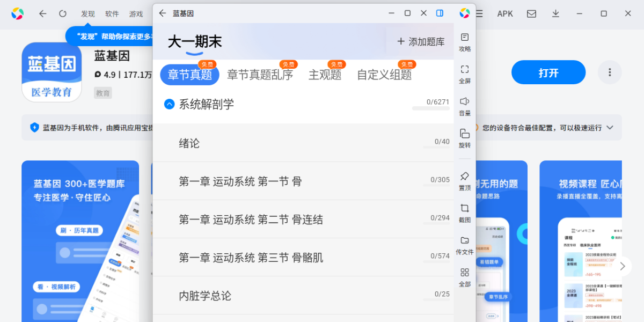Open the three-dot more options menu
The image size is (644, 322).
coord(609,72)
